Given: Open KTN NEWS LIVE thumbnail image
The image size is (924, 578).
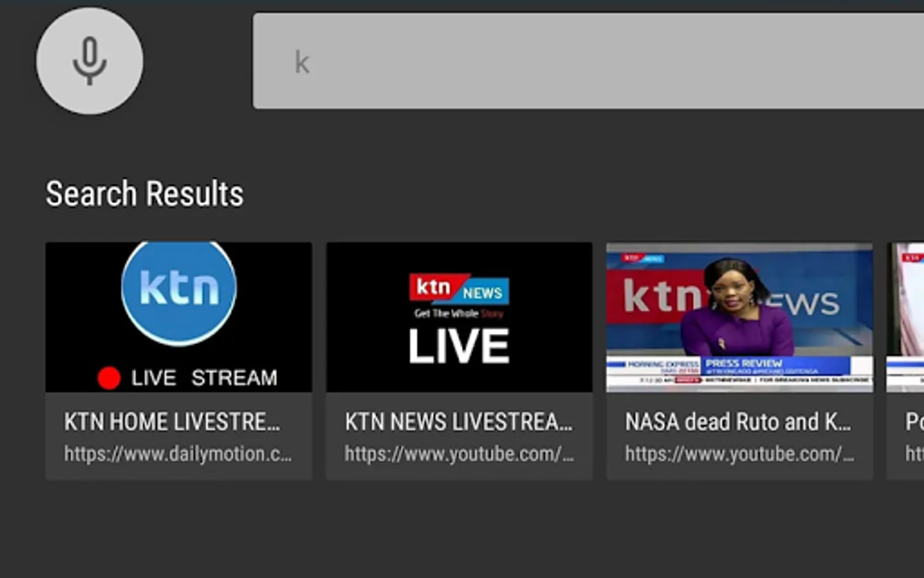Looking at the screenshot, I should pos(459,317).
